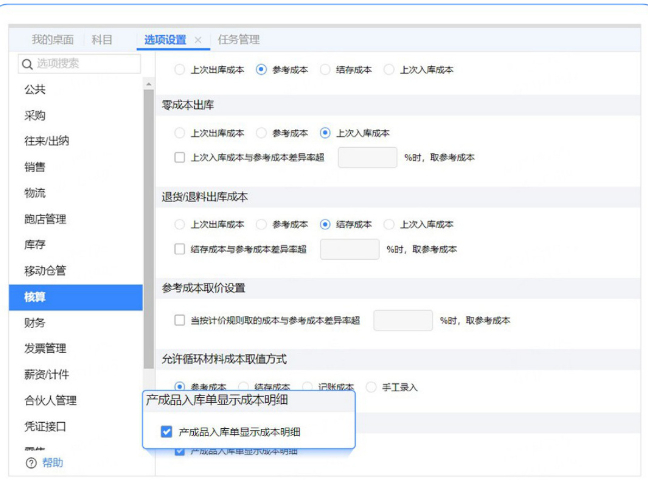
Task: Select 上次入库成本 radio in the topmost row
Action: pos(389,69)
